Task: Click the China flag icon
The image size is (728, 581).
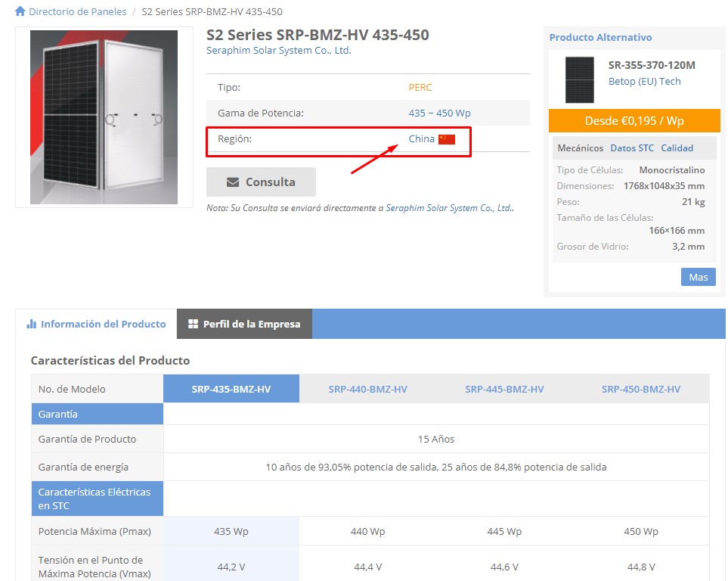Action: (447, 139)
